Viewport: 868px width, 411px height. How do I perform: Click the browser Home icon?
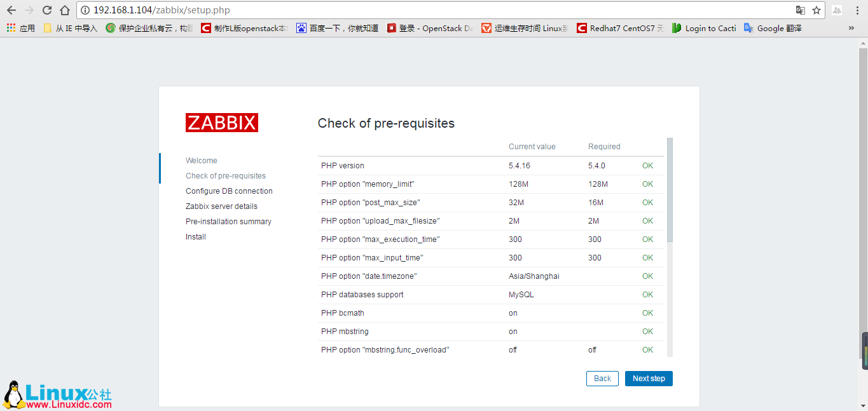click(x=64, y=10)
